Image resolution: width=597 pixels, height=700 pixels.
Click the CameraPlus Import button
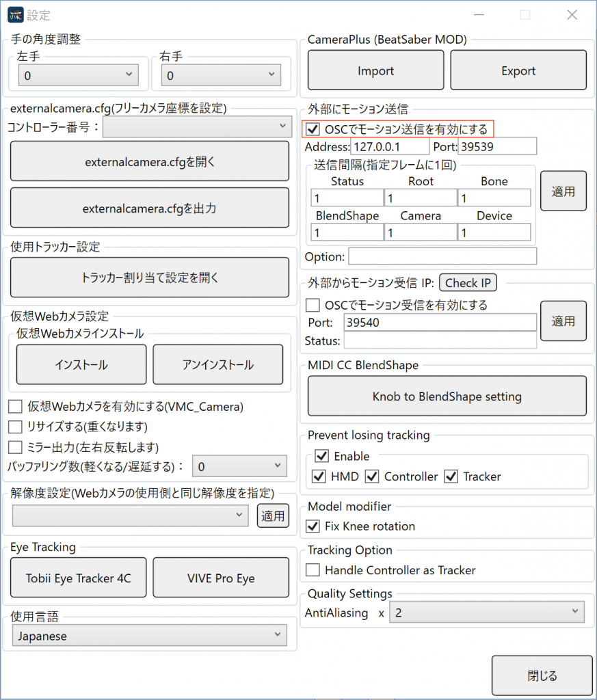click(x=375, y=70)
